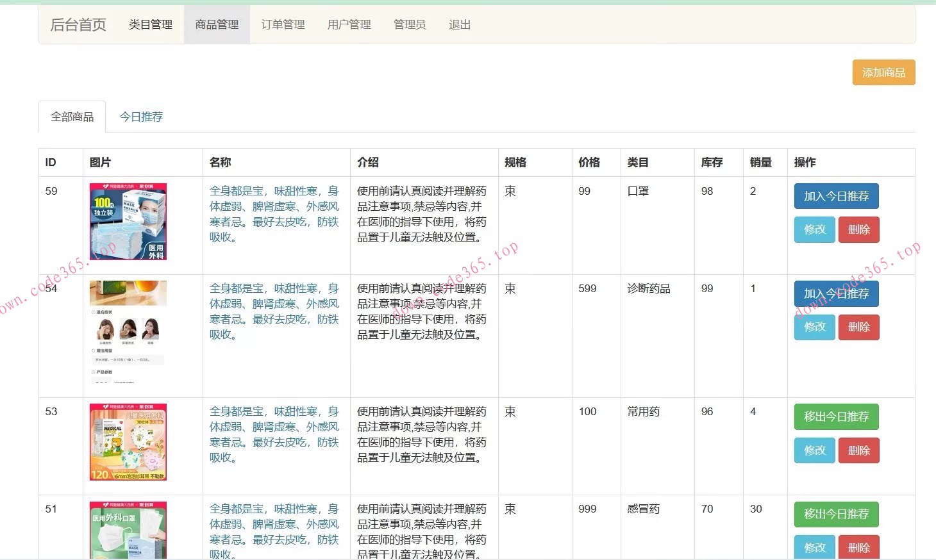Click 删除 on product ID 54
This screenshot has height=560, width=936.
(x=858, y=327)
